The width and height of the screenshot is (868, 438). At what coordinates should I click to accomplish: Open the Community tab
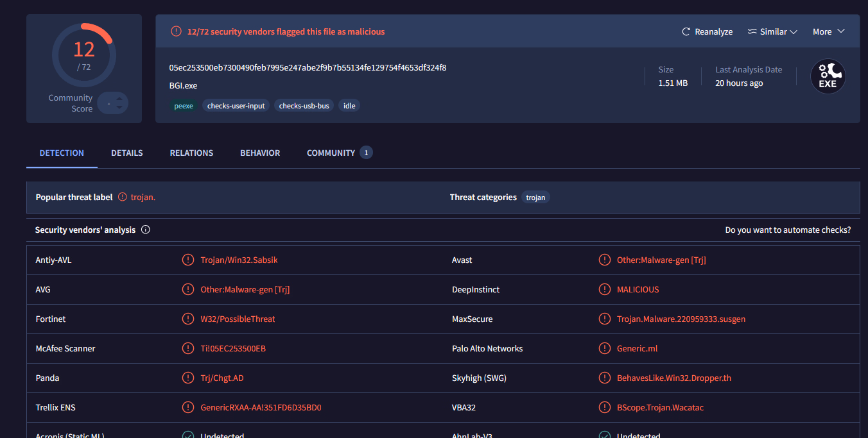(340, 153)
